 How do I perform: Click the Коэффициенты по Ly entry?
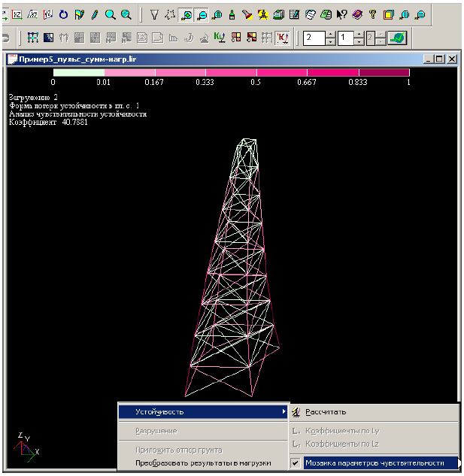tap(374, 431)
